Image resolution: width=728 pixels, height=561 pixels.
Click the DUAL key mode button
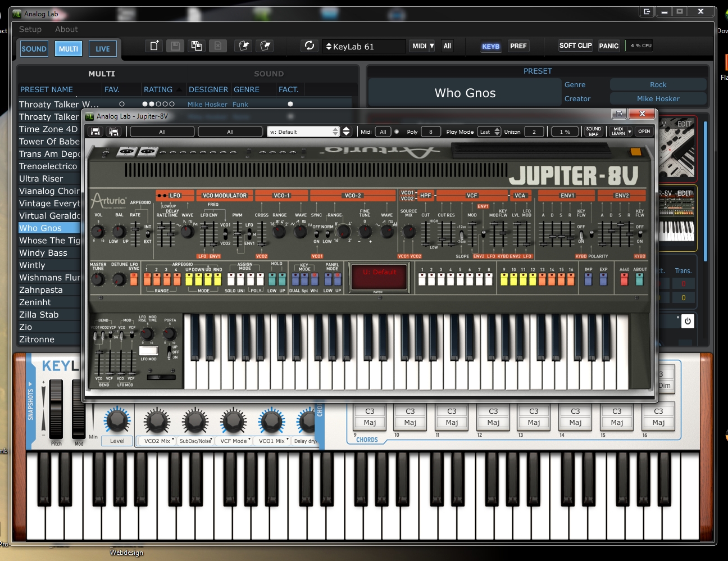pos(294,279)
